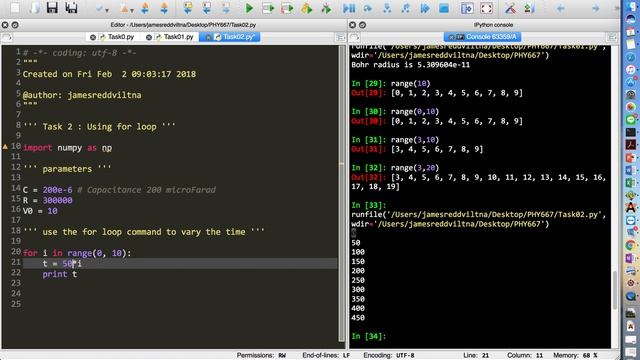Open Spyder preferences
640x360 pixels.
click(510, 8)
